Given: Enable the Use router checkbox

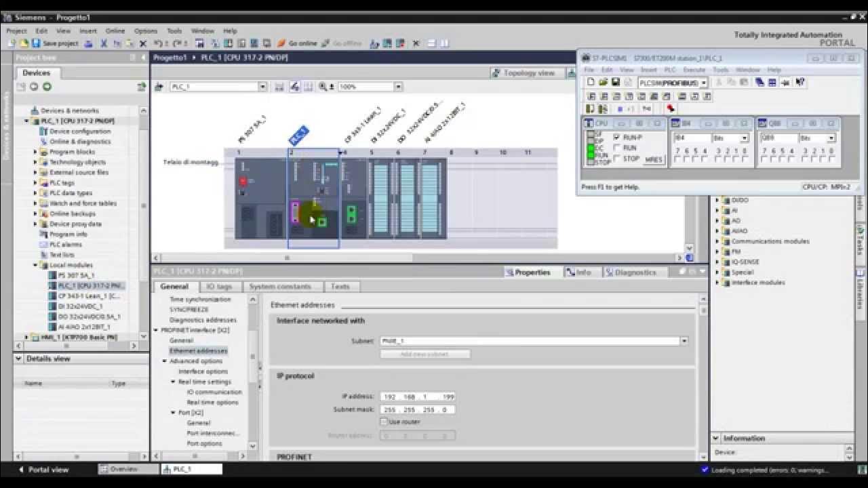Looking at the screenshot, I should 384,422.
